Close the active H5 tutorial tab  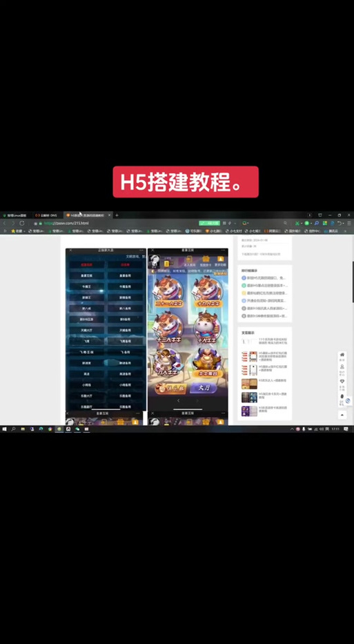109,215
